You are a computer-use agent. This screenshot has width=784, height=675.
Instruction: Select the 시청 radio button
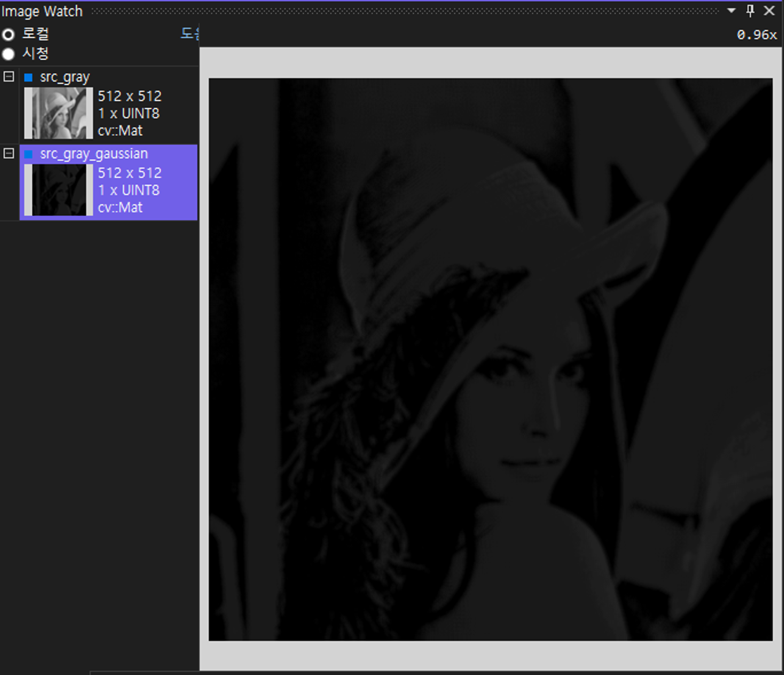point(8,54)
